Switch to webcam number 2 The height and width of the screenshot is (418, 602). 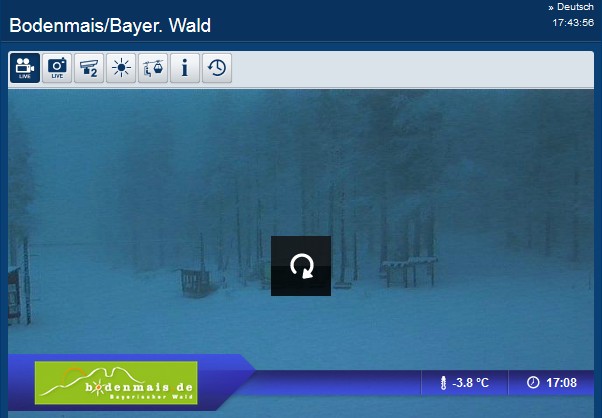[89, 68]
